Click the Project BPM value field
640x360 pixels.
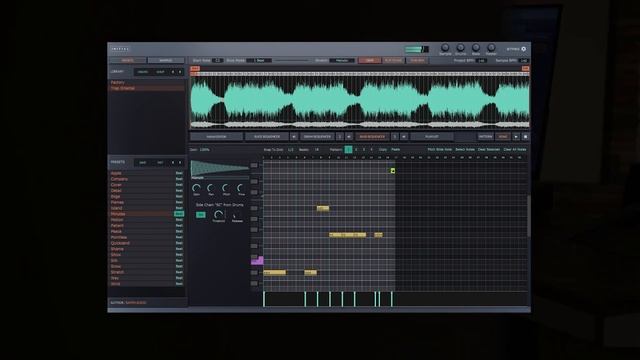[x=482, y=60]
